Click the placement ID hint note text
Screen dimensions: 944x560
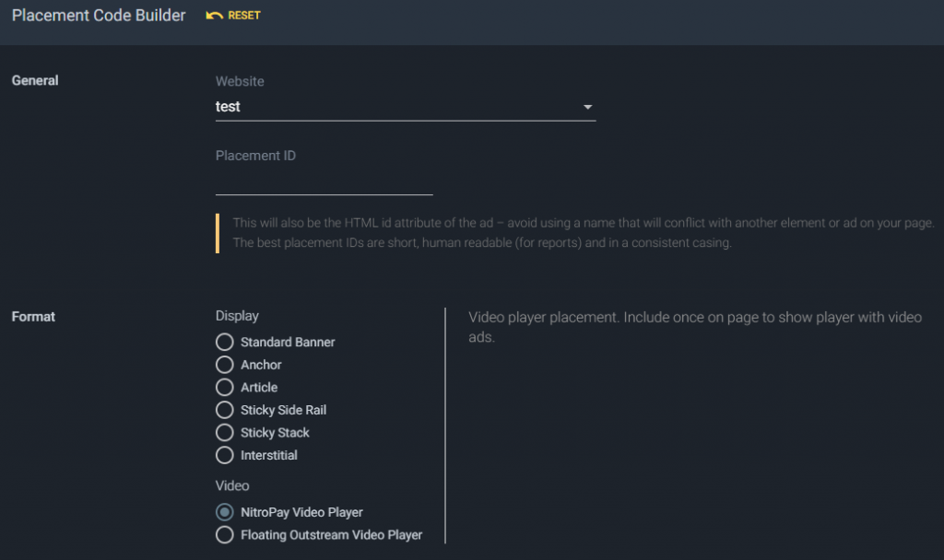pyautogui.click(x=584, y=233)
